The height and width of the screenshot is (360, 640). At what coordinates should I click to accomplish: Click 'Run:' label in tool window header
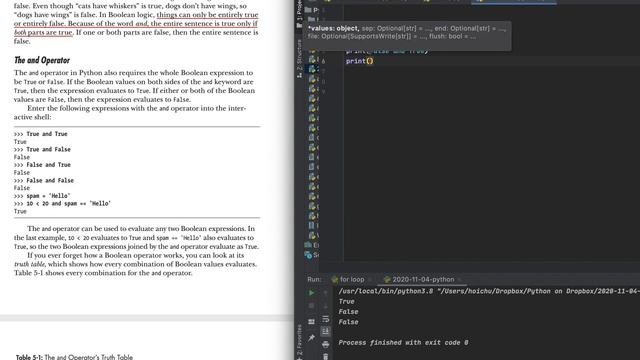(314, 280)
